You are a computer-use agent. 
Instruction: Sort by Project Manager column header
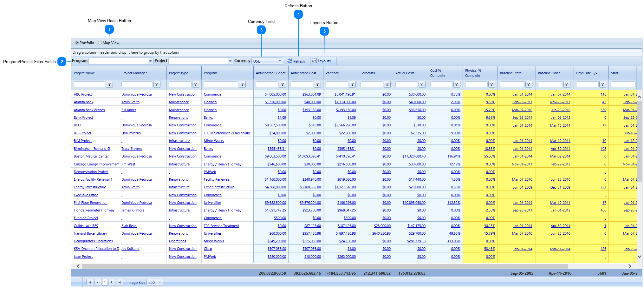134,73
